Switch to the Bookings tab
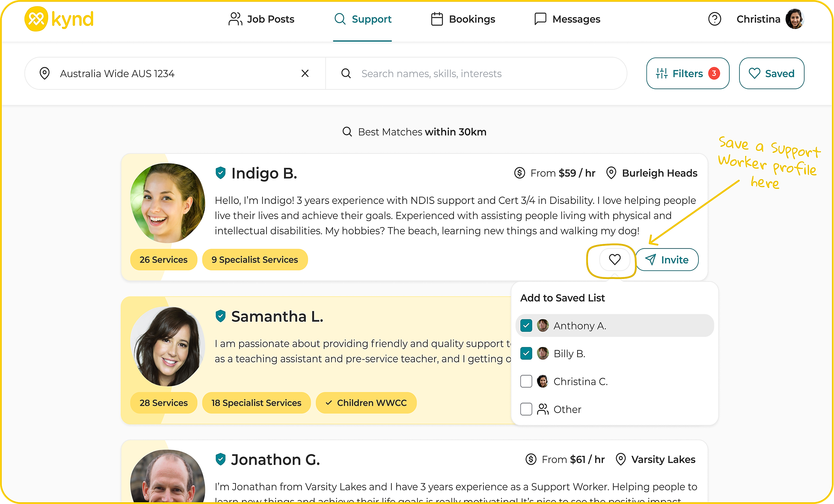The height and width of the screenshot is (504, 834). 463,19
